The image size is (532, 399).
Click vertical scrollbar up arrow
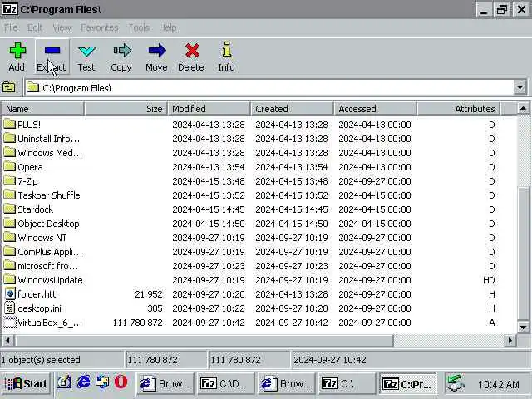pyautogui.click(x=523, y=109)
